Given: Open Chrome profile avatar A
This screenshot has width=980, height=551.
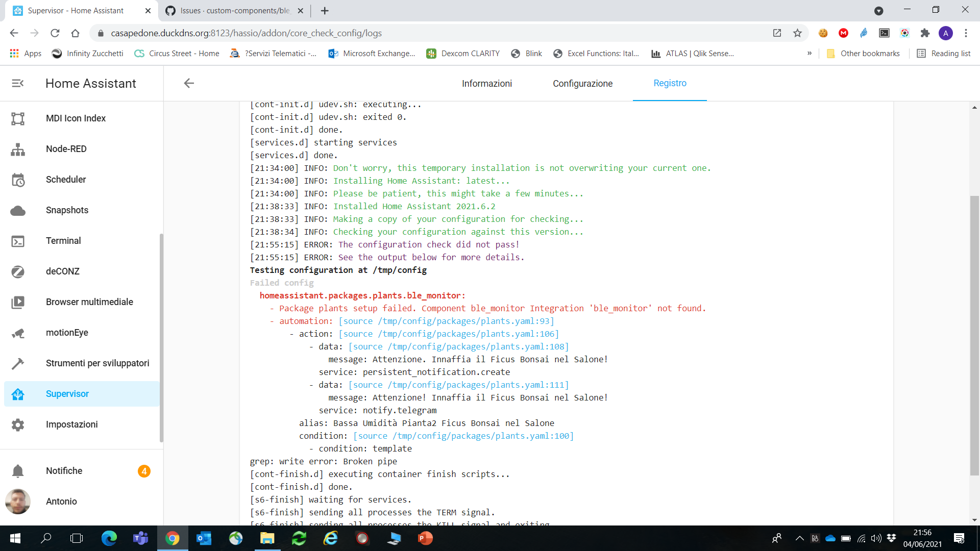Looking at the screenshot, I should [945, 33].
